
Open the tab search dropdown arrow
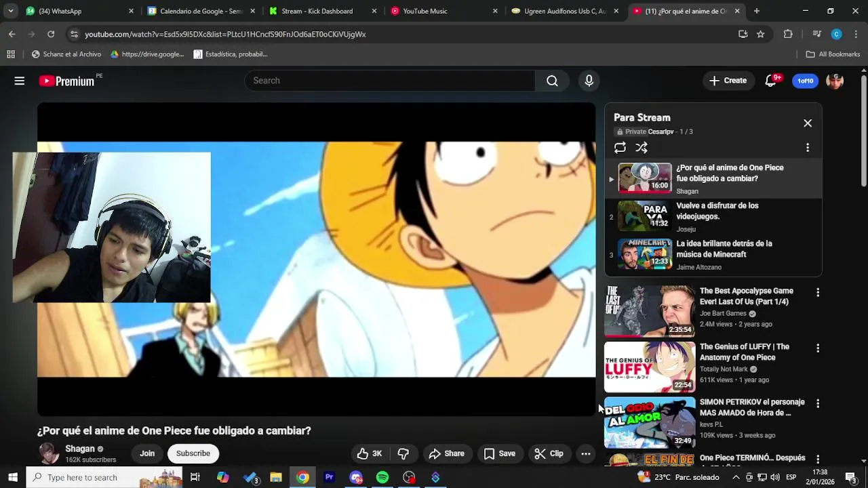pos(10,11)
